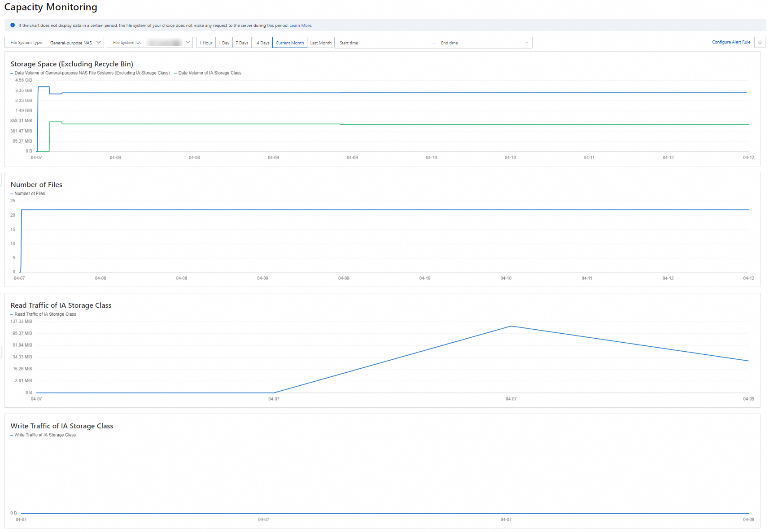Toggle Data Volume of IA Storage Class legend

click(x=208, y=73)
